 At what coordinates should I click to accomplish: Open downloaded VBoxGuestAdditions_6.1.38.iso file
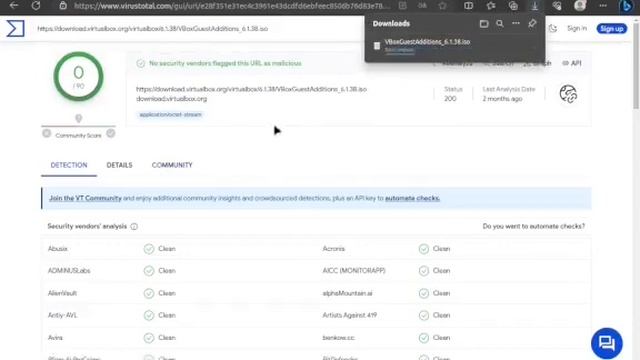pos(427,42)
